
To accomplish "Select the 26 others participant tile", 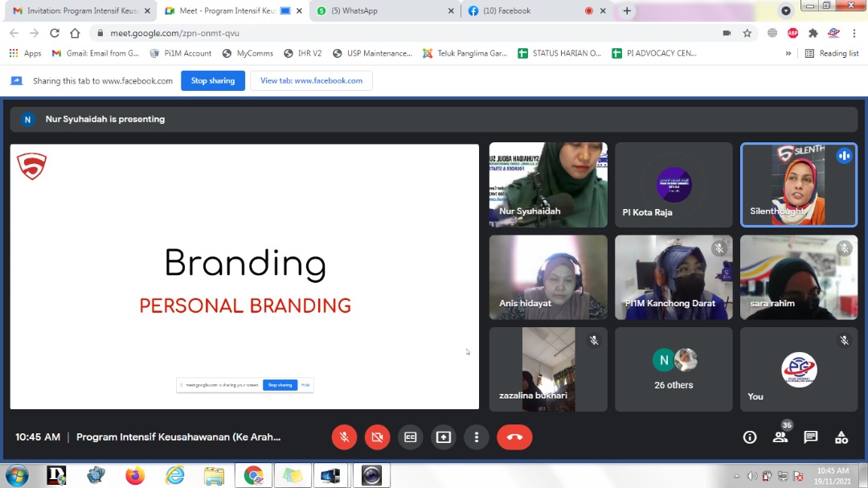I will pyautogui.click(x=674, y=369).
